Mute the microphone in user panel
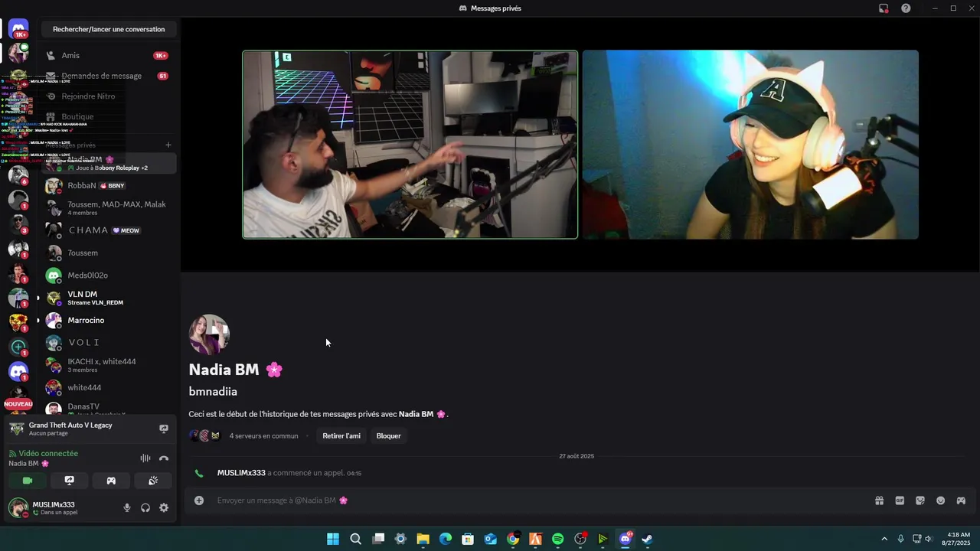This screenshot has height=551, width=980. point(127,507)
